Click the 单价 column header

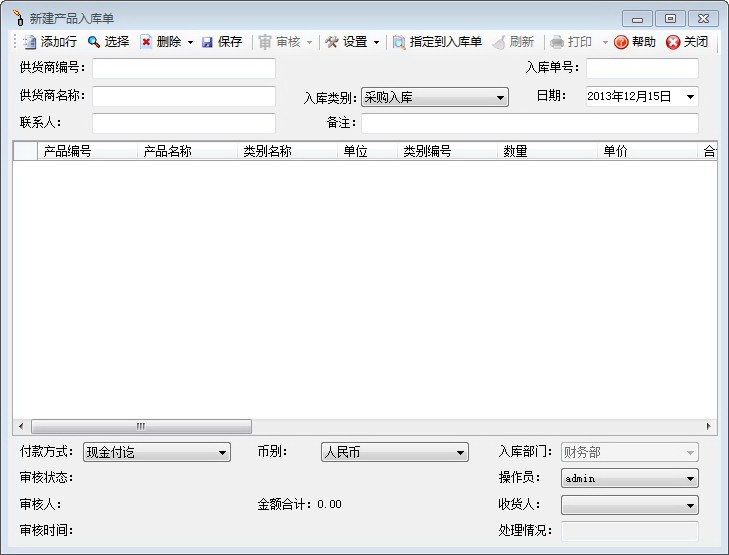click(x=647, y=151)
